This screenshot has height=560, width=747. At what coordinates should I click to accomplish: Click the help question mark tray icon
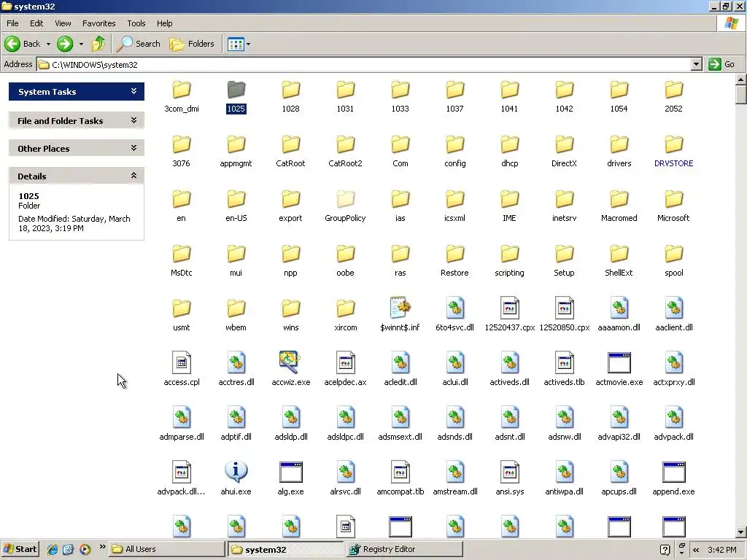(x=665, y=550)
